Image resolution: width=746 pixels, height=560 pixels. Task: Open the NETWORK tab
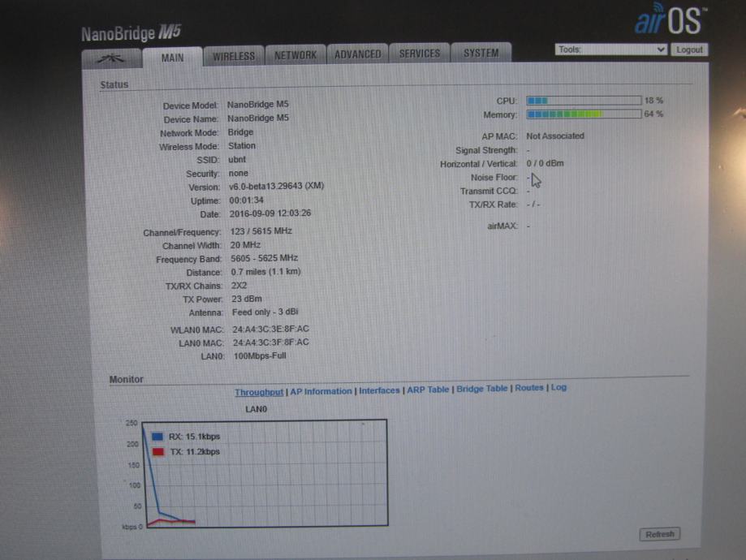pyautogui.click(x=295, y=55)
